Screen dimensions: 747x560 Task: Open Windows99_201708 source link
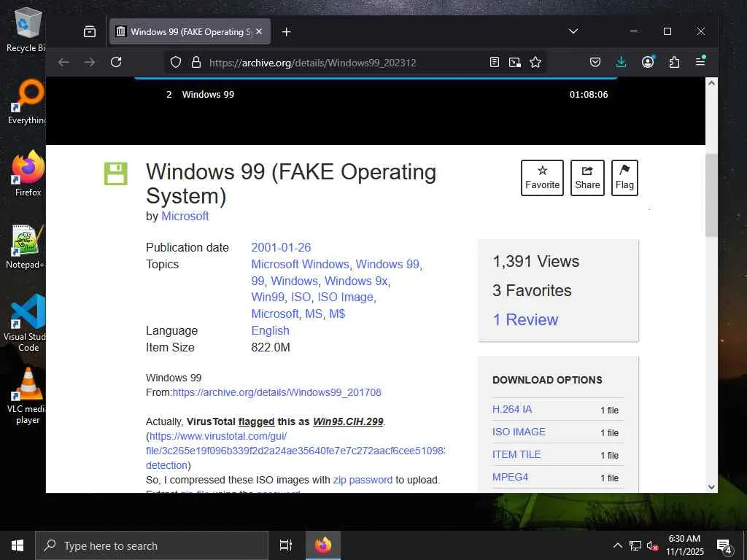click(x=276, y=392)
